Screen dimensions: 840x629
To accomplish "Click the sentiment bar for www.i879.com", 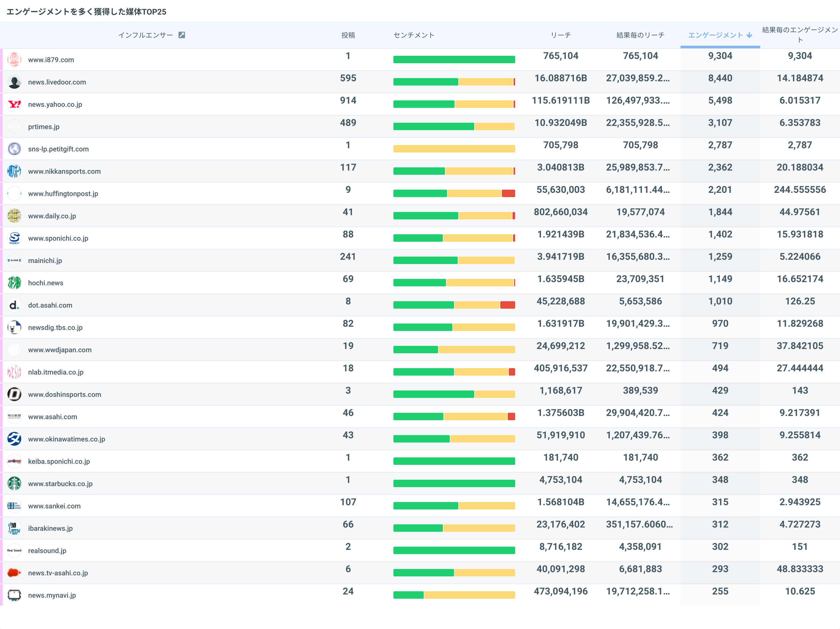I will tap(454, 59).
